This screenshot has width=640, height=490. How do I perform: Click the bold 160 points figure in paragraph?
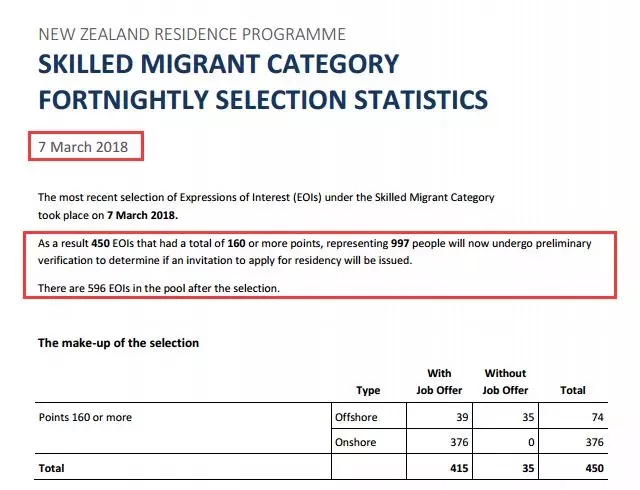tap(236, 243)
